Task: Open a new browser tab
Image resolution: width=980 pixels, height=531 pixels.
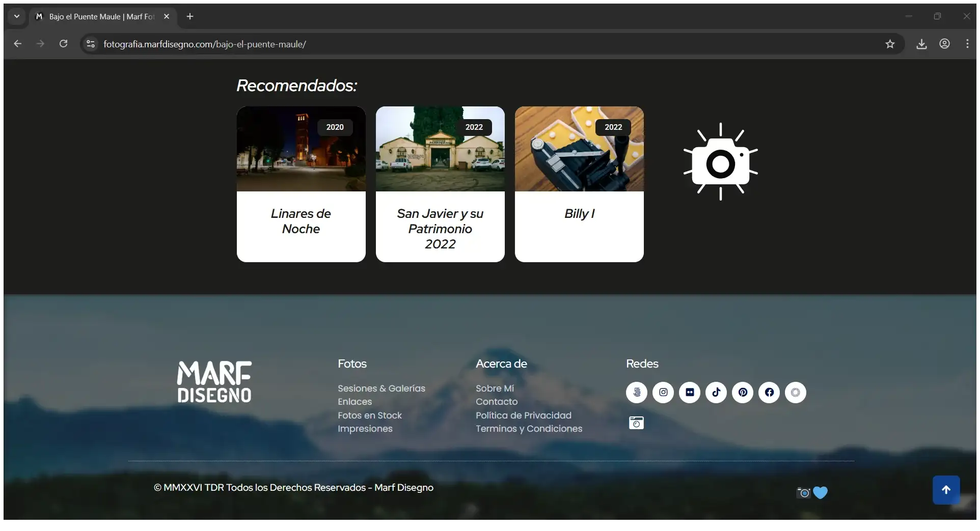Action: point(190,16)
